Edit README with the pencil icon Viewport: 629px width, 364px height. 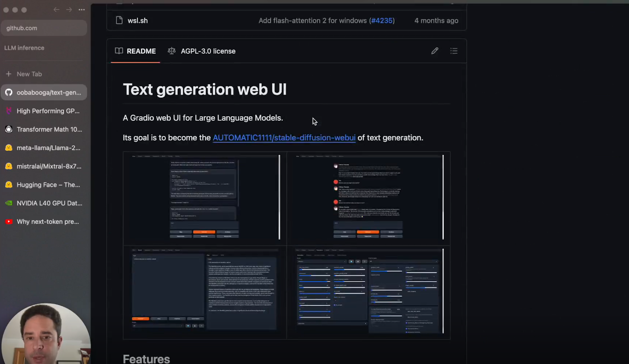pos(435,51)
